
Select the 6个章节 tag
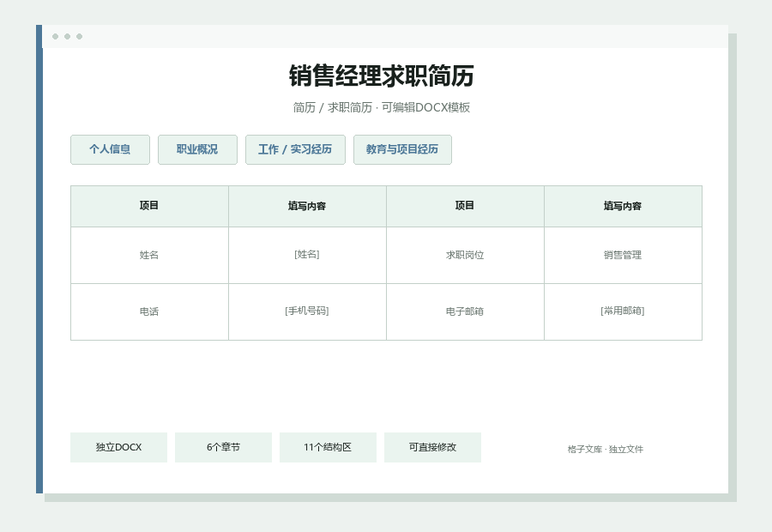[x=223, y=447]
